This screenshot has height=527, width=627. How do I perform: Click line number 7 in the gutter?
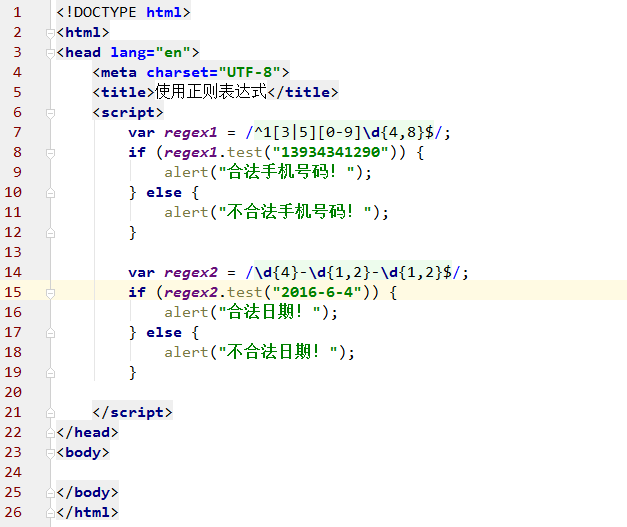point(17,132)
